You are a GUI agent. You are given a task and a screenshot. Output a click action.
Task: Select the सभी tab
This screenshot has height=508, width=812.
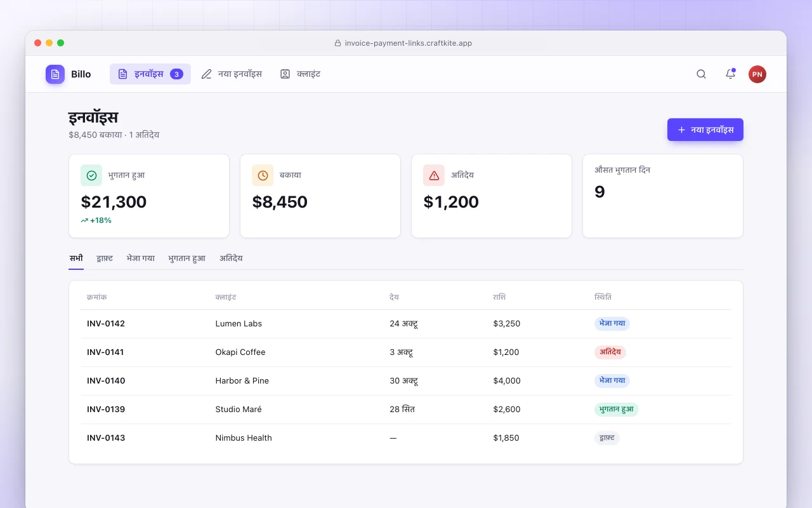pos(76,258)
